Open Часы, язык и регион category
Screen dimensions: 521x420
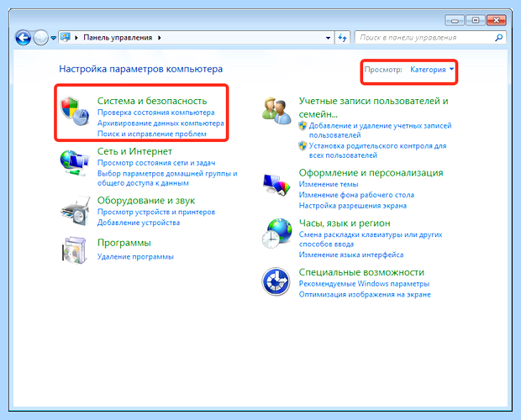tap(345, 223)
